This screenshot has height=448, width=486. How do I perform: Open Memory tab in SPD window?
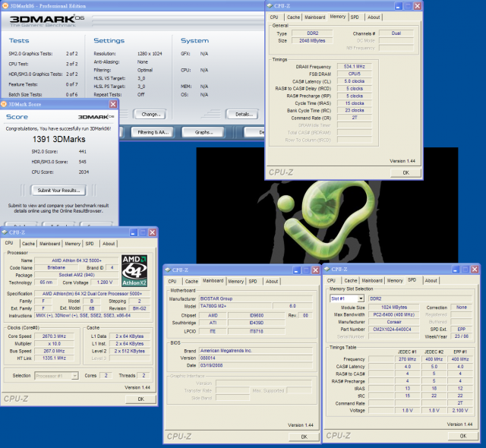coord(395,281)
